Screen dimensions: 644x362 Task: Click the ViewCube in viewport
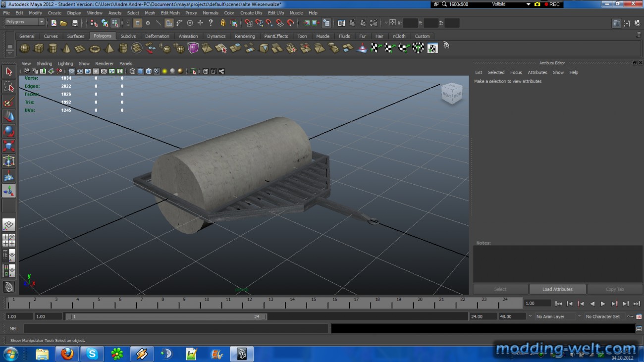coord(451,93)
